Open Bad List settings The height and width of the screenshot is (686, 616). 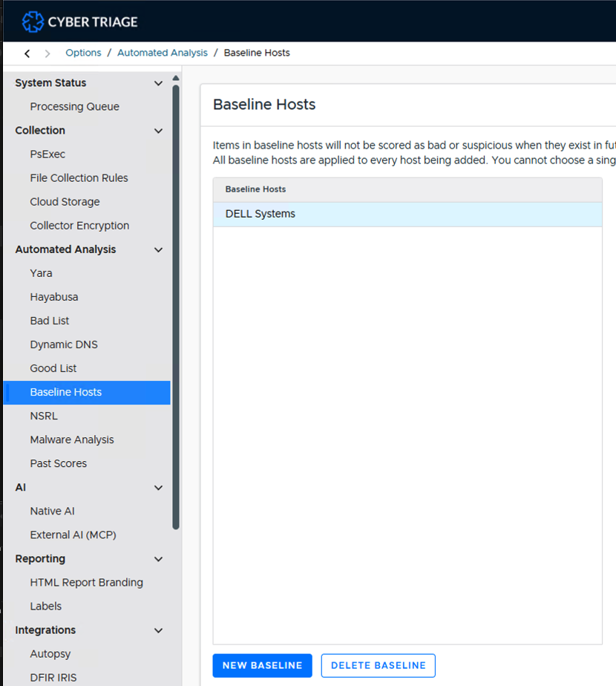tap(50, 321)
